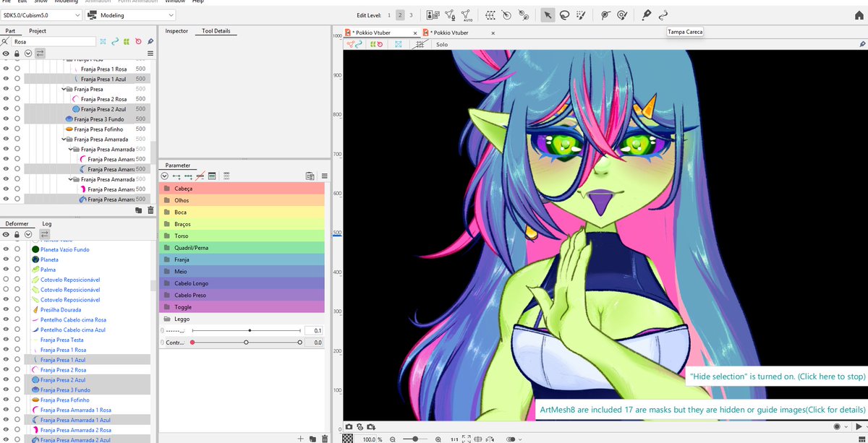Select the Brush selection tool

[x=581, y=14]
